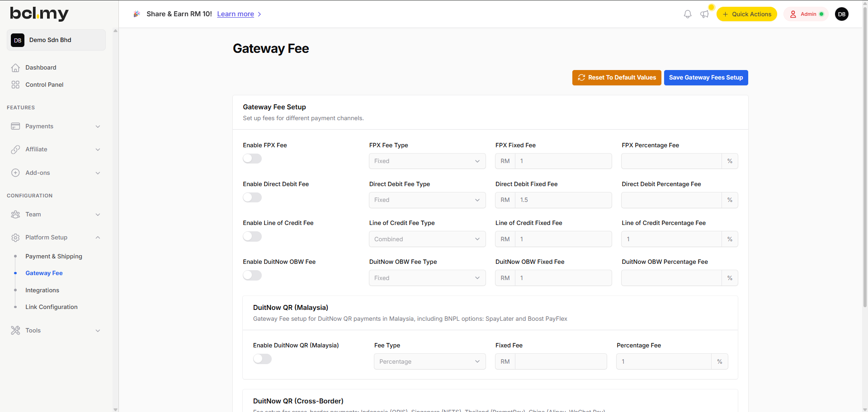The image size is (868, 412).
Task: Enable the DuitNow QR (Malaysia) toggle
Action: 262,359
